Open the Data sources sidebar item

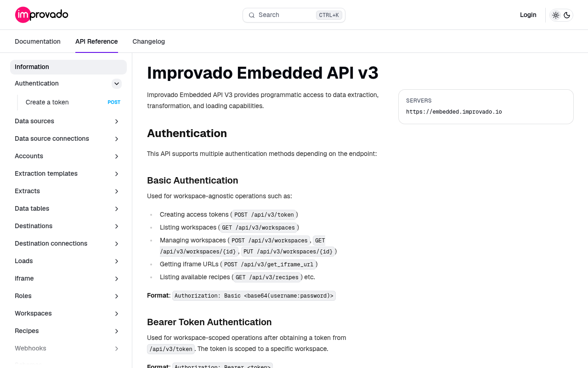point(34,121)
